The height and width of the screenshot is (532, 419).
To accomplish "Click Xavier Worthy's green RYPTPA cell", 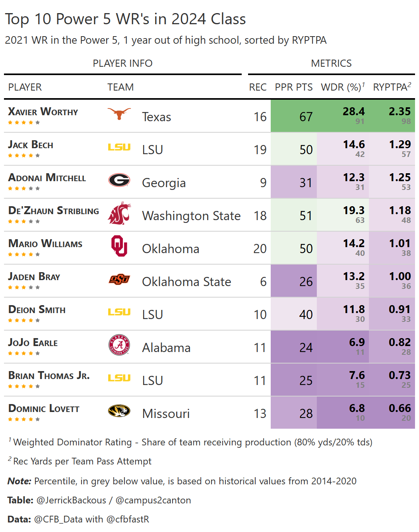I will (x=392, y=116).
